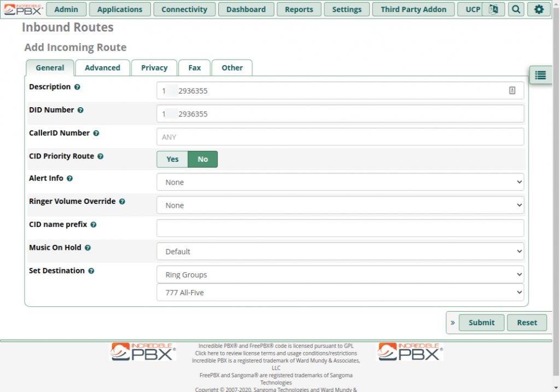Open the 777 All-Five dropdown
560x392 pixels.
click(340, 292)
